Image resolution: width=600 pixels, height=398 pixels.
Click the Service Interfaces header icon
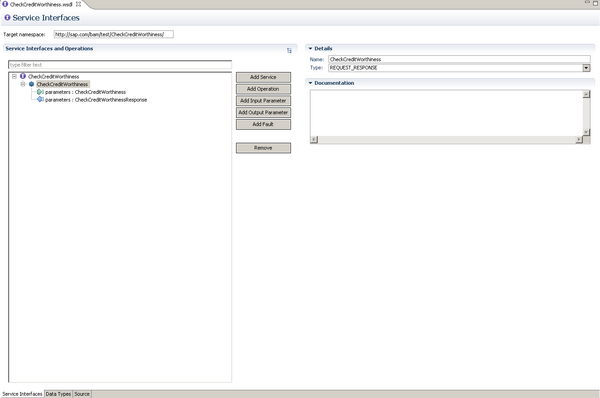tap(7, 18)
